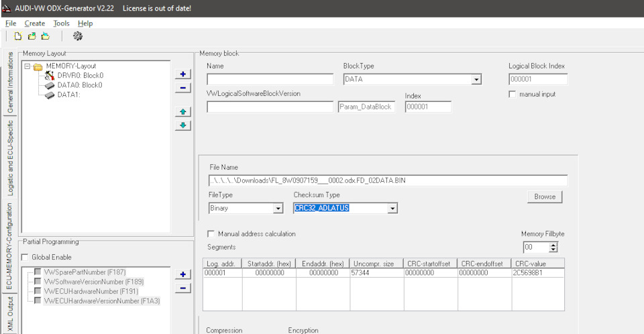
Task: Remove partial programming entry with minus
Action: [x=182, y=288]
